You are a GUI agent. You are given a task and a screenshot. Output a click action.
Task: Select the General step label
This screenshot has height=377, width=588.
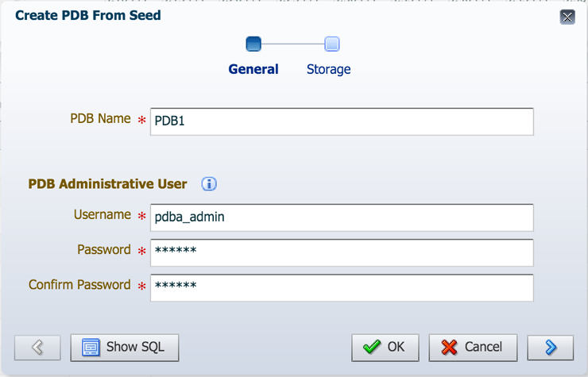point(253,69)
